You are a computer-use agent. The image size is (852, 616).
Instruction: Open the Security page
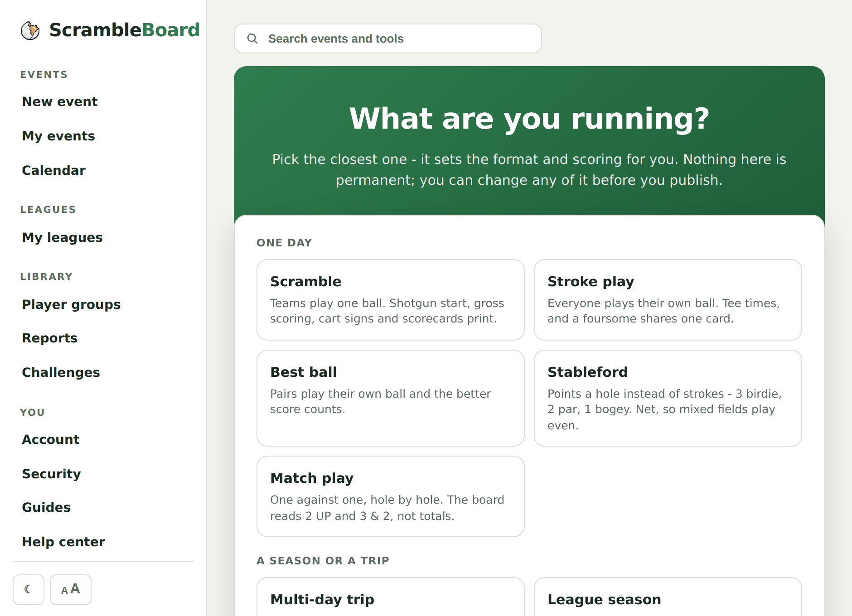[51, 474]
